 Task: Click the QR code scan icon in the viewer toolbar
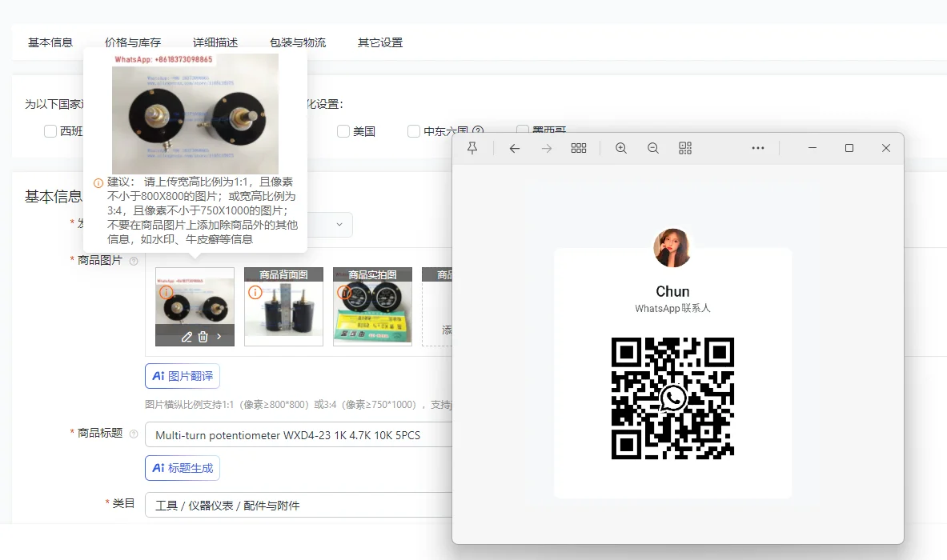(x=685, y=148)
